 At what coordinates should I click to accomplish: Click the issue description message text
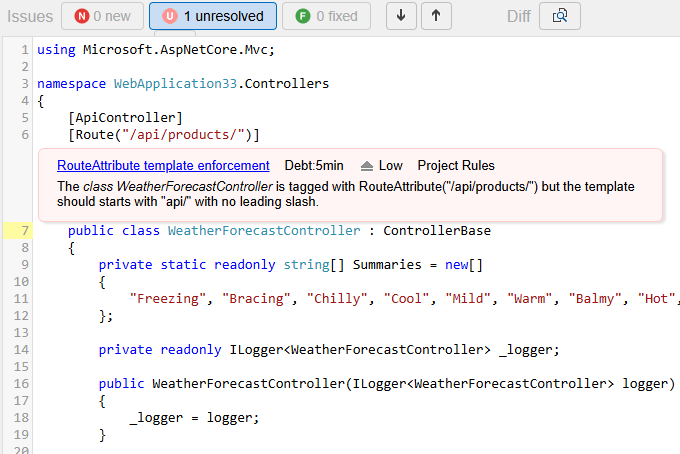coord(345,194)
